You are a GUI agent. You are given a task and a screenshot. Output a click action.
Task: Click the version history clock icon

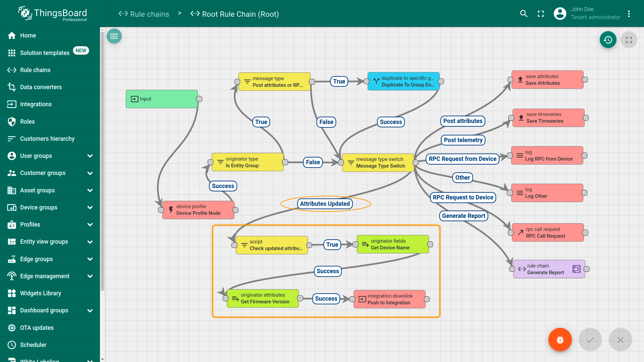pyautogui.click(x=608, y=40)
